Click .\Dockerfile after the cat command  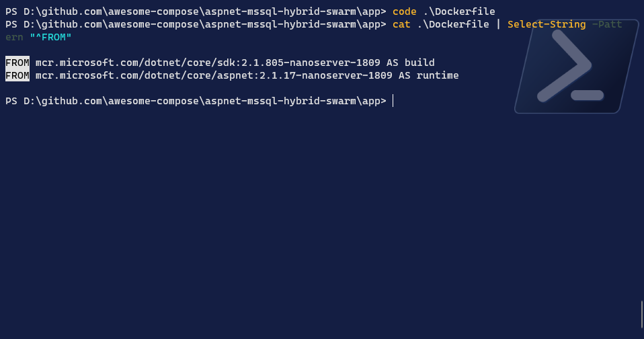[453, 24]
